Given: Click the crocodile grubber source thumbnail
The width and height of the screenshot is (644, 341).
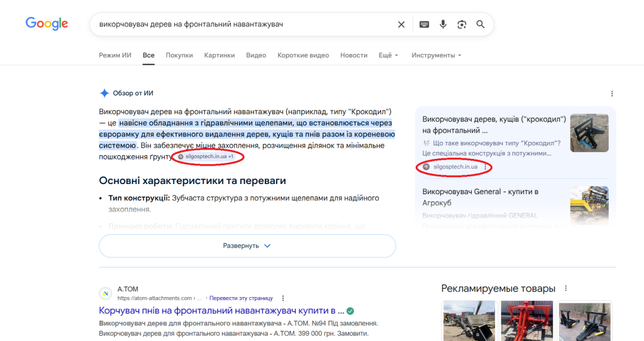Looking at the screenshot, I should click(x=589, y=133).
